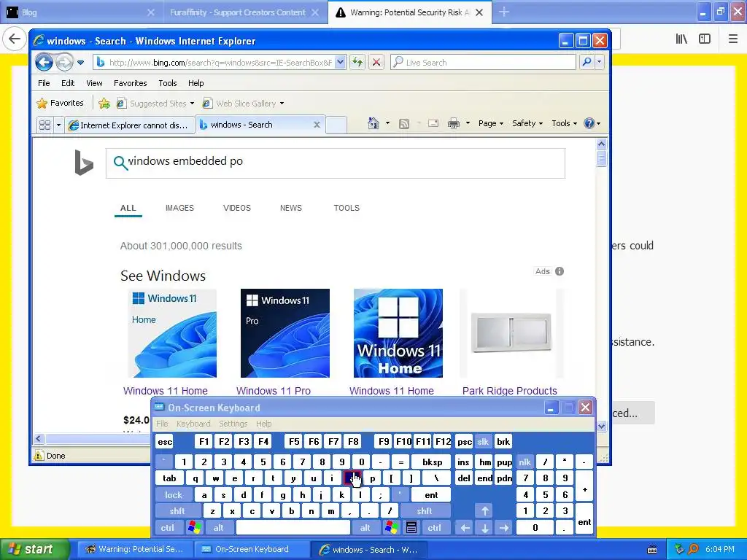The image size is (747, 560).
Task: Stop page loading with the red X button
Action: (x=376, y=63)
